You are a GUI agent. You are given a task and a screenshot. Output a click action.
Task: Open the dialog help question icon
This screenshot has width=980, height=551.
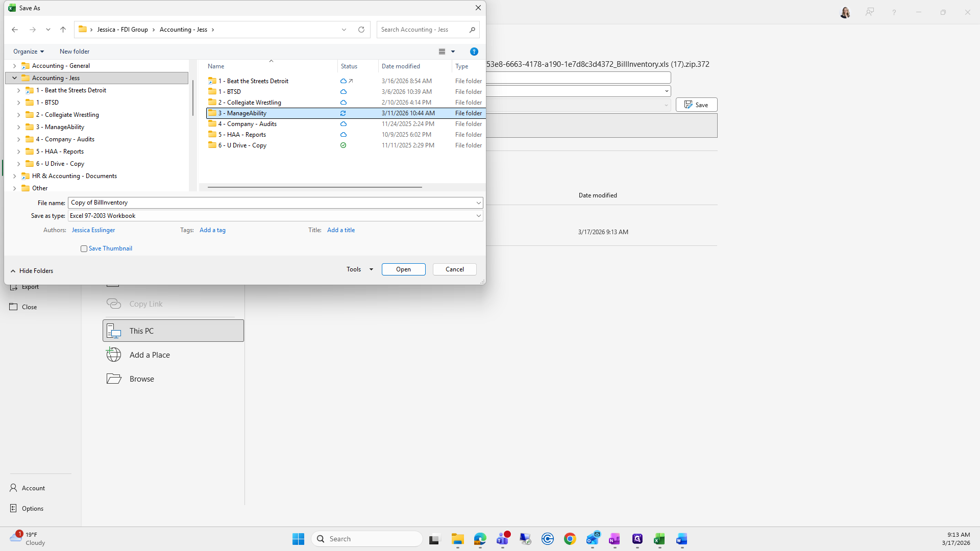474,52
